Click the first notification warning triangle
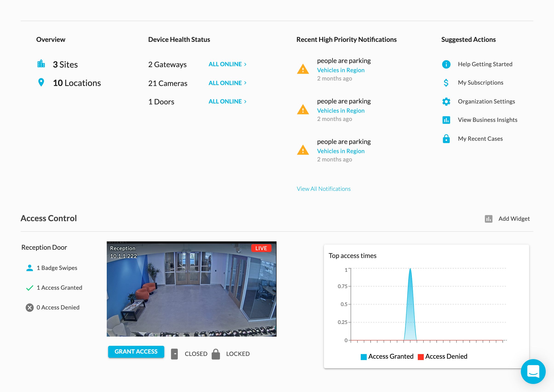The image size is (554, 392). 303,69
